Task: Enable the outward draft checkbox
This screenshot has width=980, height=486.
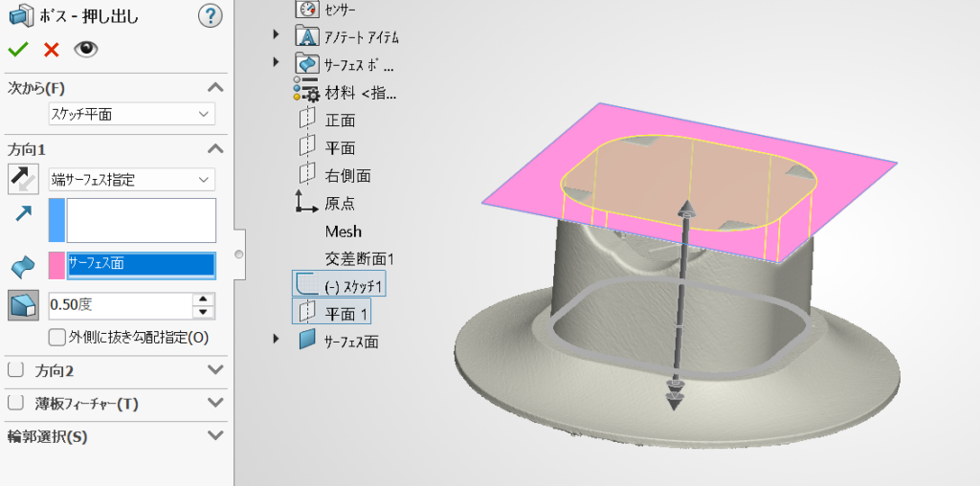Action: (56, 337)
